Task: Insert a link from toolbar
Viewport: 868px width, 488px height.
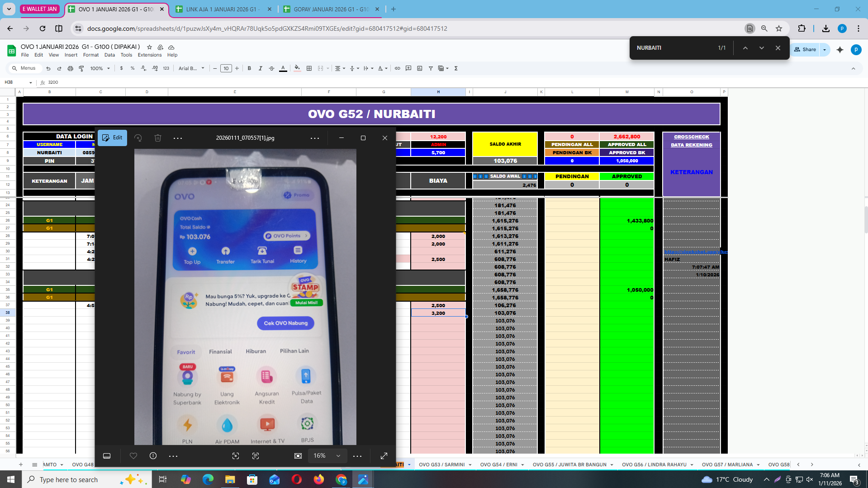Action: coord(398,68)
